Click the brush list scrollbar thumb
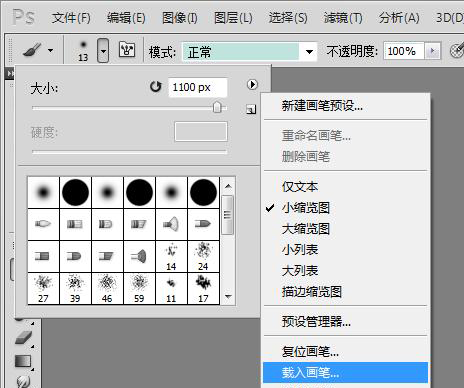Image resolution: width=464 pixels, height=388 pixels. click(x=228, y=215)
